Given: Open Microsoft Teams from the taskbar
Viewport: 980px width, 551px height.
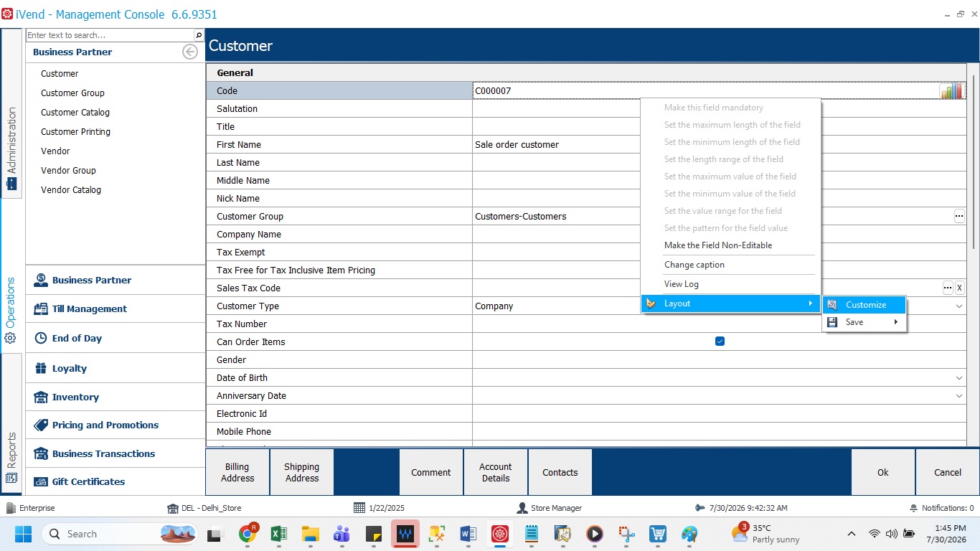Looking at the screenshot, I should coord(341,534).
